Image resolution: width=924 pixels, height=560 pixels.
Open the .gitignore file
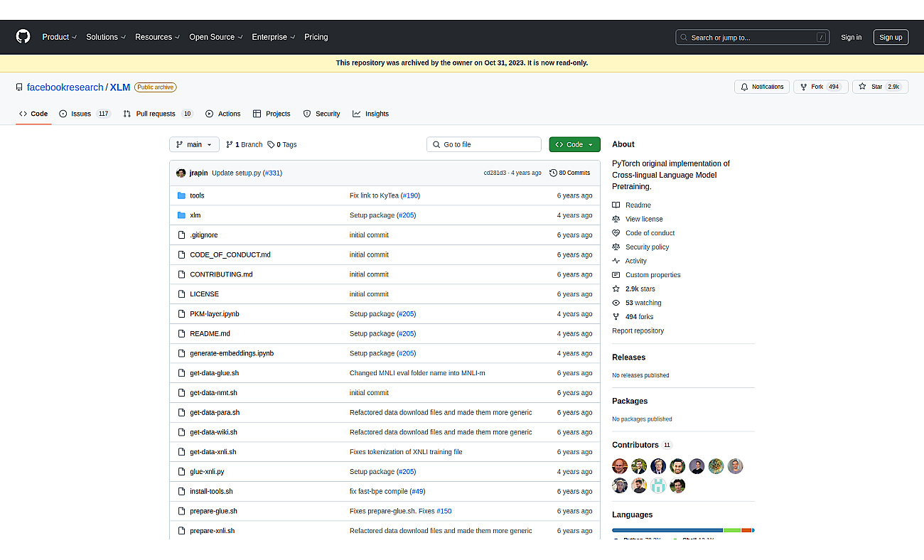coord(204,235)
